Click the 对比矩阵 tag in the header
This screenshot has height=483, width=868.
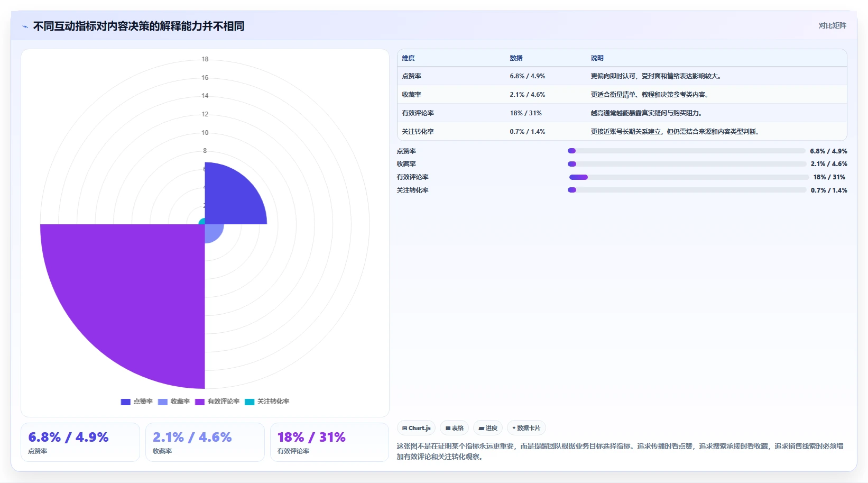[832, 25]
